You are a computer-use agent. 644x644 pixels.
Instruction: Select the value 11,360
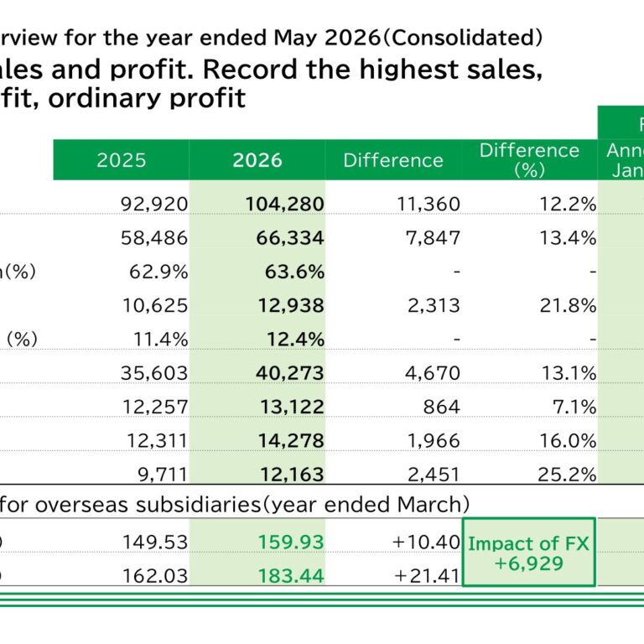click(x=428, y=204)
